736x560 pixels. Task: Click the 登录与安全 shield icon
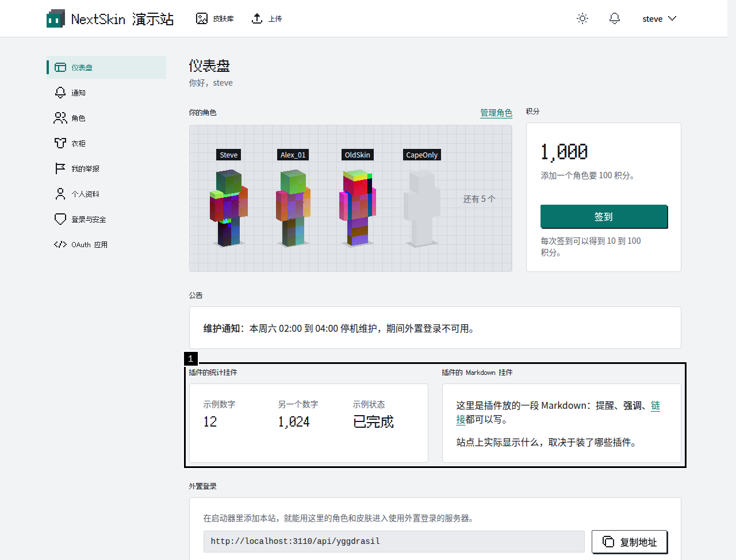pos(60,219)
